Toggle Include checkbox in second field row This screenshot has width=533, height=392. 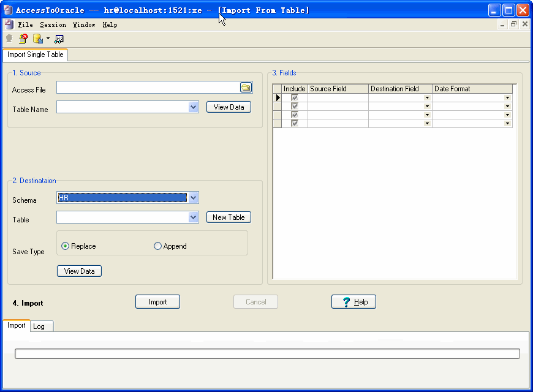coord(294,107)
